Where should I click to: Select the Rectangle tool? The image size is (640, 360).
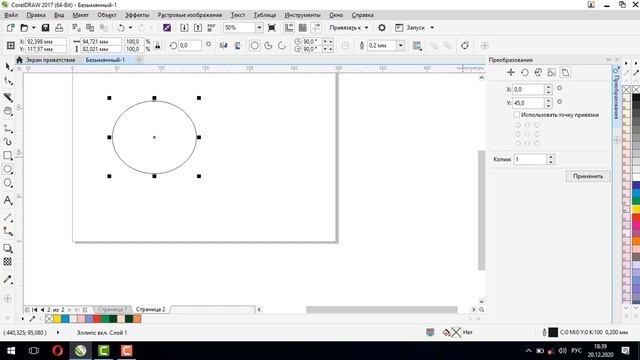(8, 156)
